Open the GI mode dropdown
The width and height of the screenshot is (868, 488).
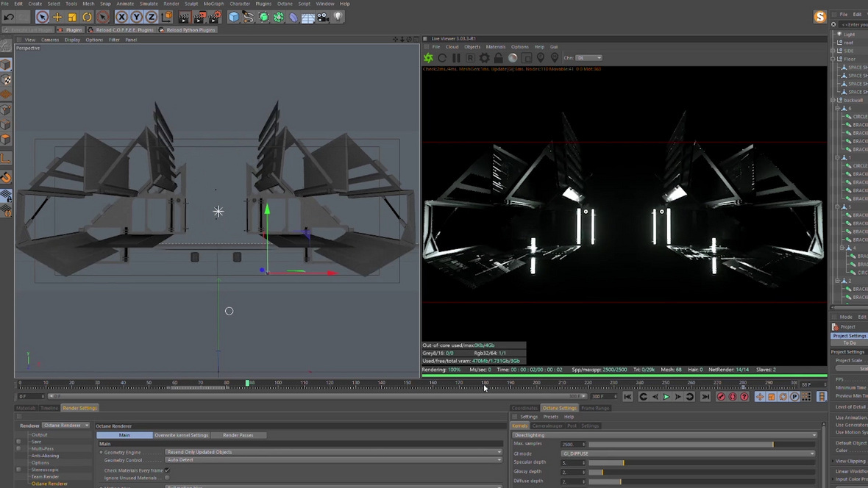point(688,453)
